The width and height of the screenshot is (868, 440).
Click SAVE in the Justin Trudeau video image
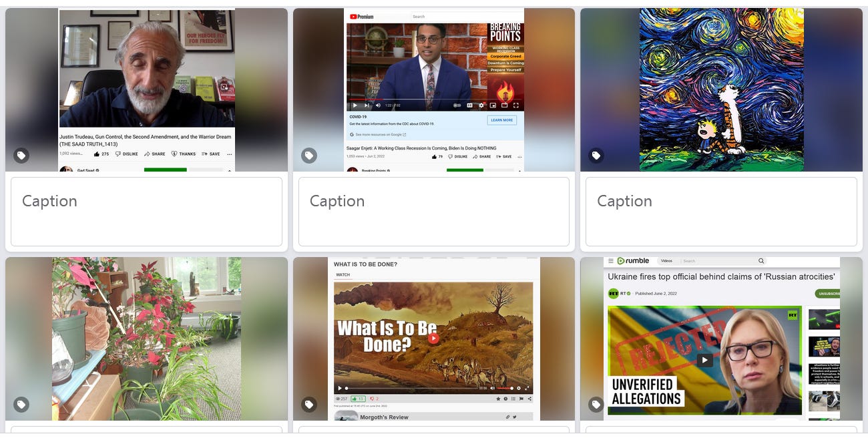tap(211, 154)
